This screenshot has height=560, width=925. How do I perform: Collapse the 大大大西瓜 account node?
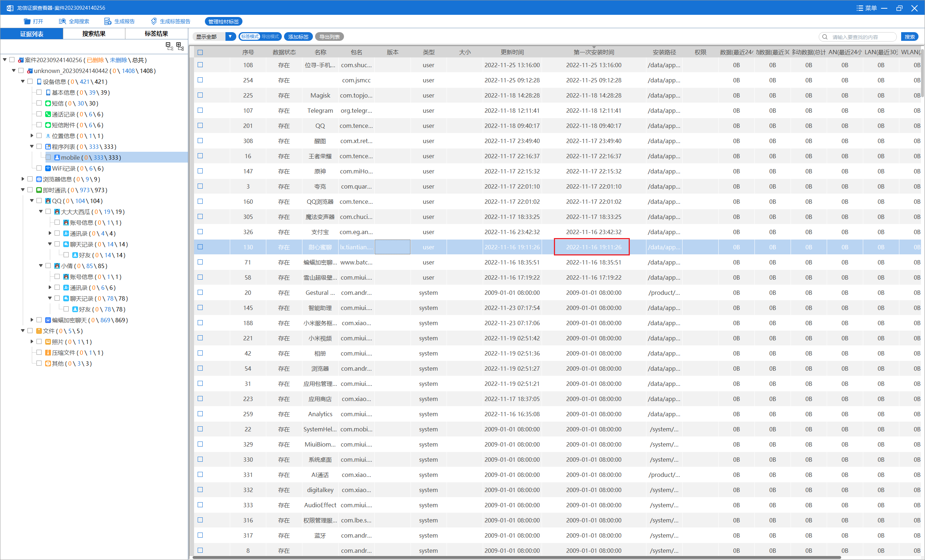click(41, 211)
